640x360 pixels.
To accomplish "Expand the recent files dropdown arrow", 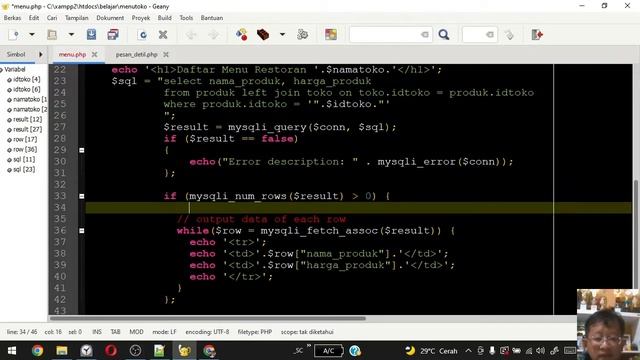I will [x=71, y=35].
